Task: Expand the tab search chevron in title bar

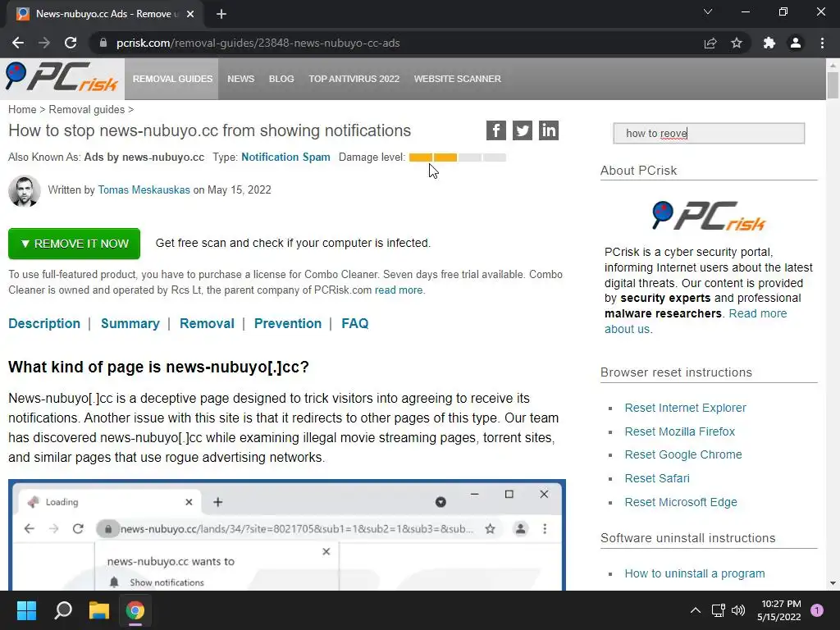Action: 708,11
